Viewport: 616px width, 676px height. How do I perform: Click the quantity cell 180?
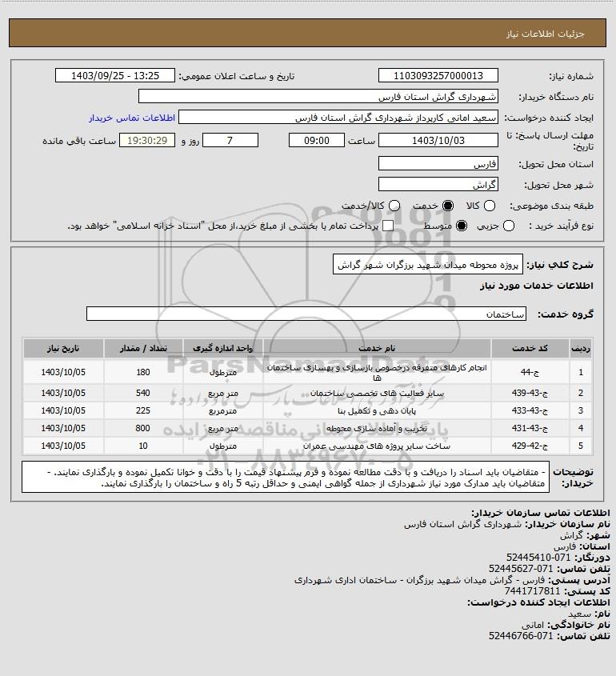tap(143, 372)
